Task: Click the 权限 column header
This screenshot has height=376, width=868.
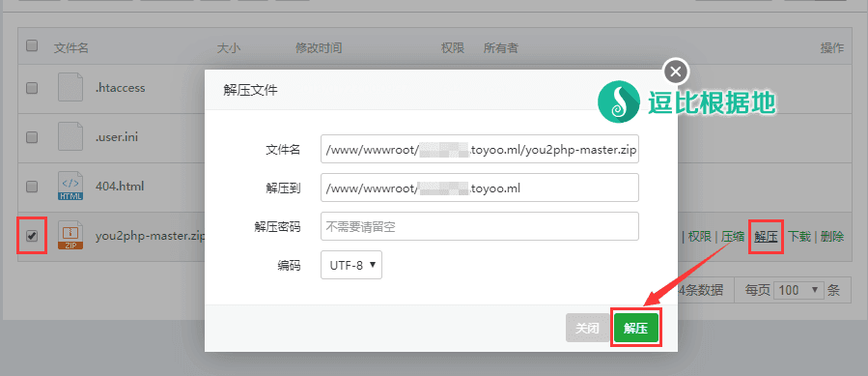Action: click(452, 48)
